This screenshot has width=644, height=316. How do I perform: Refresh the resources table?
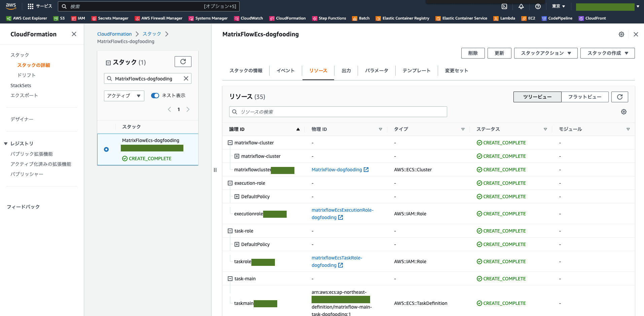click(x=620, y=97)
